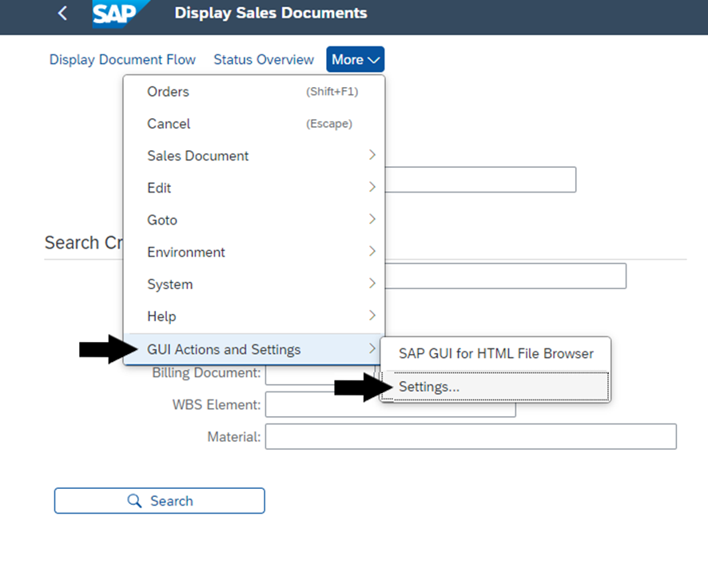Open SAP GUI for HTML File Browser
The height and width of the screenshot is (588, 708).
[495, 354]
